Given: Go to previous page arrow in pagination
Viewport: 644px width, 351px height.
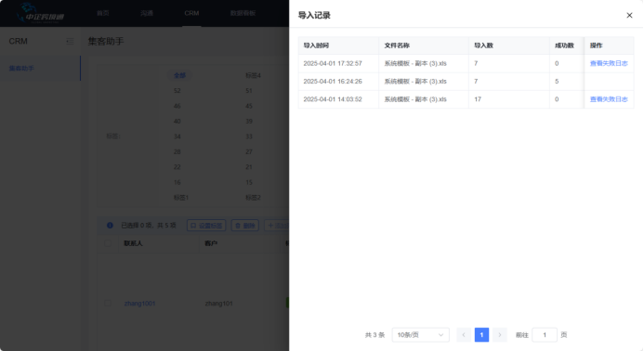Looking at the screenshot, I should 464,335.
